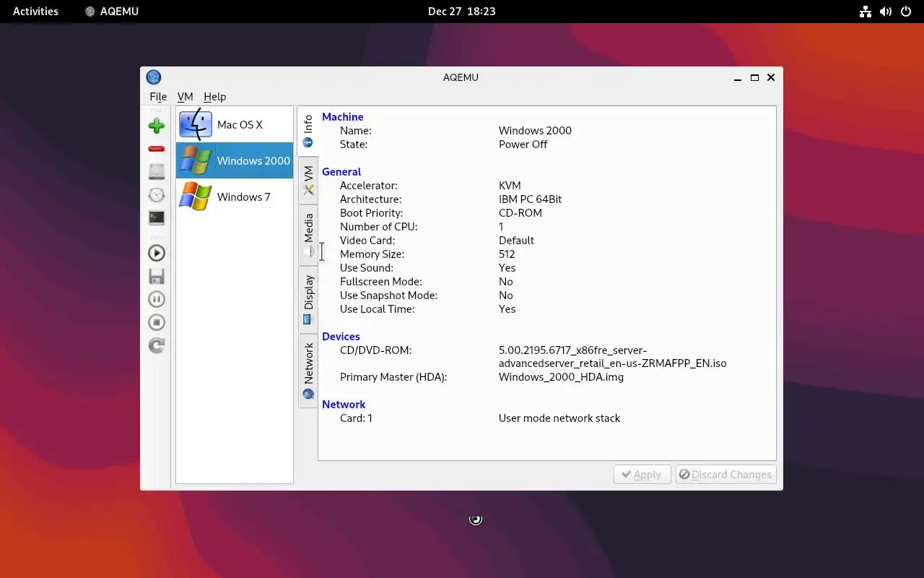Click the 'CD-ROM' boot priority value

pos(520,212)
